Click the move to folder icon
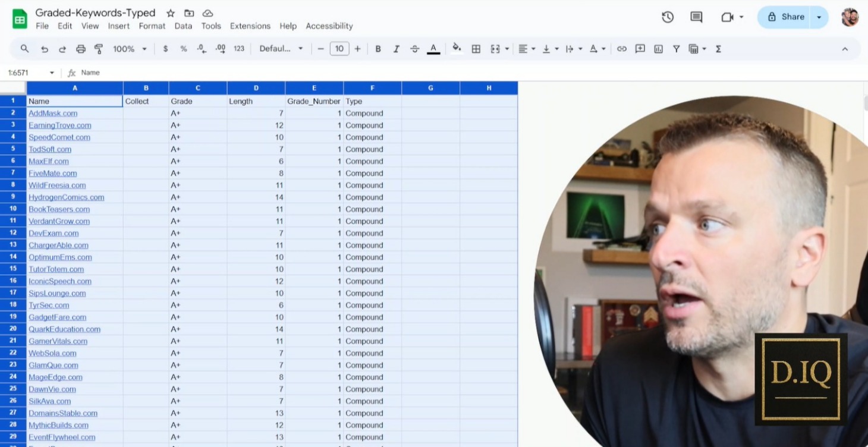Image resolution: width=868 pixels, height=447 pixels. pyautogui.click(x=189, y=13)
